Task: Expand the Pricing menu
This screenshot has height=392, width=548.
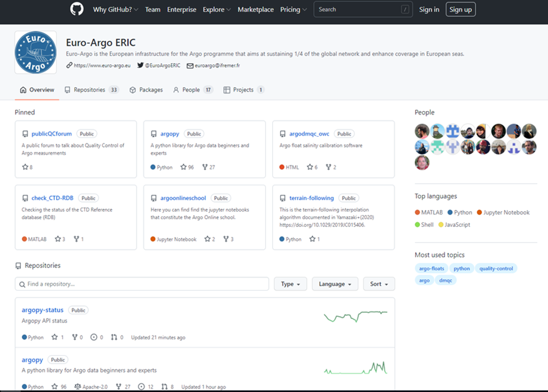Action: (293, 9)
